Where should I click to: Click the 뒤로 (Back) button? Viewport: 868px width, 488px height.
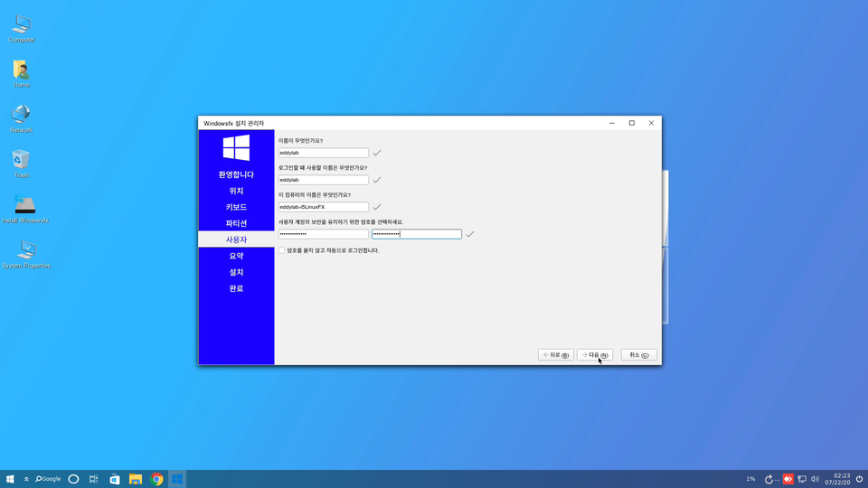pyautogui.click(x=556, y=354)
